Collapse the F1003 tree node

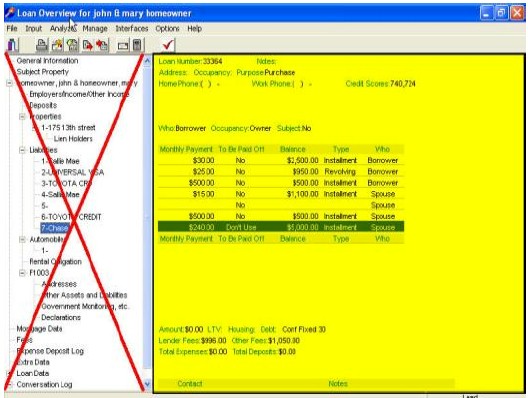point(22,273)
